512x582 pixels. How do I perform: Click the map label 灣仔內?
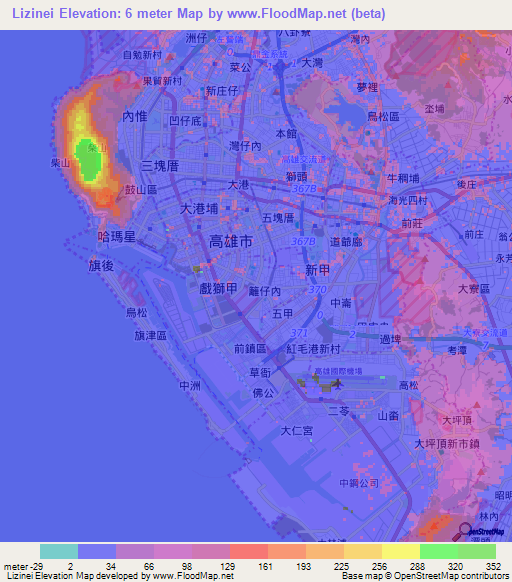(245, 146)
